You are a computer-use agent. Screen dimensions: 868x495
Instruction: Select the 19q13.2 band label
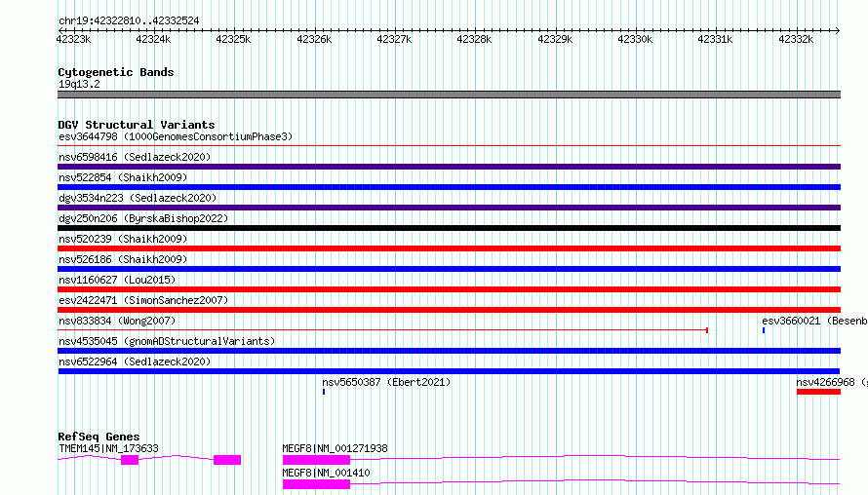79,84
